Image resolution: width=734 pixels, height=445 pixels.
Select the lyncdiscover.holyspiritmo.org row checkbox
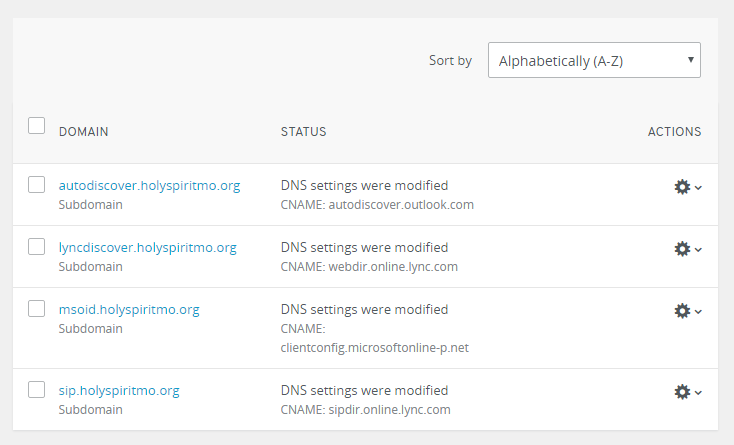(x=37, y=246)
